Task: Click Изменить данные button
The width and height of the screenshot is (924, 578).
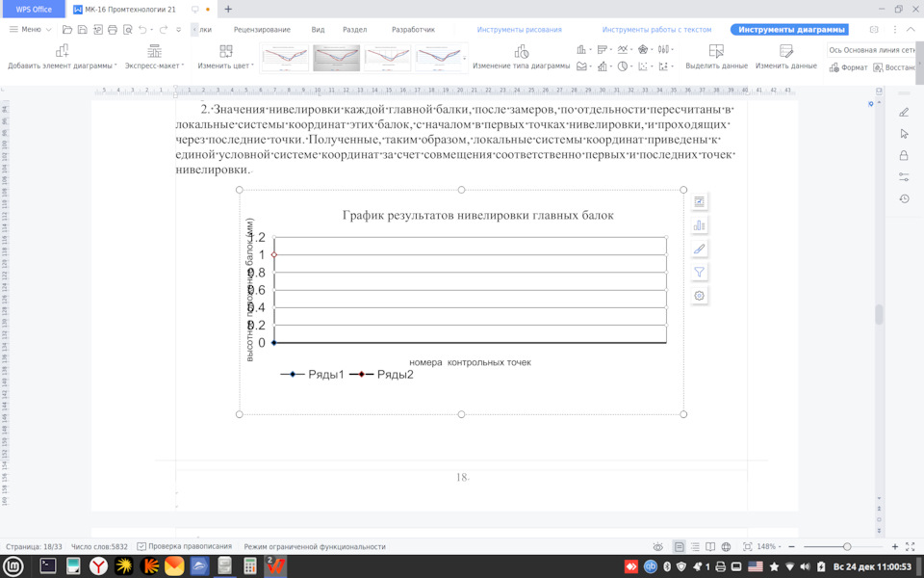Action: 786,57
